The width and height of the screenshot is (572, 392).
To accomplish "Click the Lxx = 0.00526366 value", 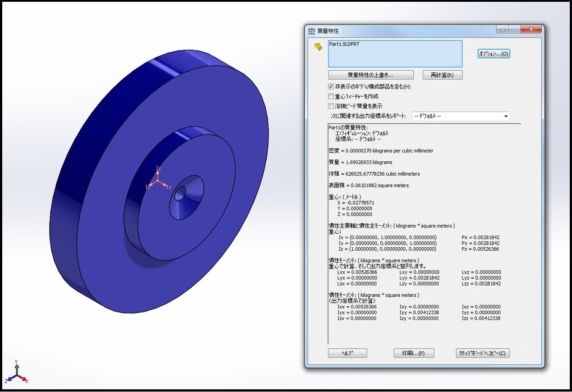I will (357, 272).
